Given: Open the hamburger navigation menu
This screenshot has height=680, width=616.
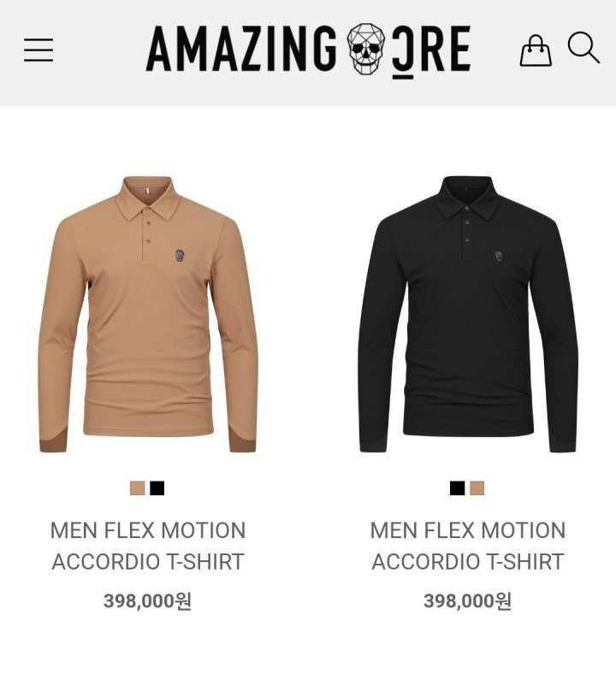Looking at the screenshot, I should click(x=38, y=50).
